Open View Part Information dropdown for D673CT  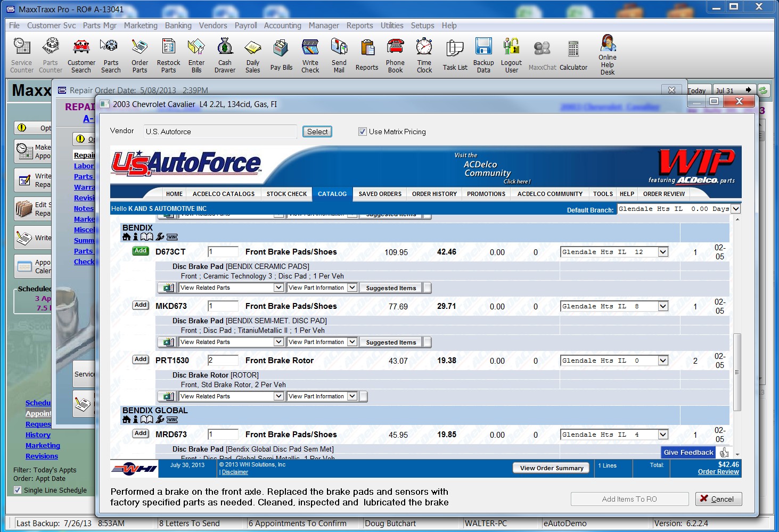click(x=322, y=288)
